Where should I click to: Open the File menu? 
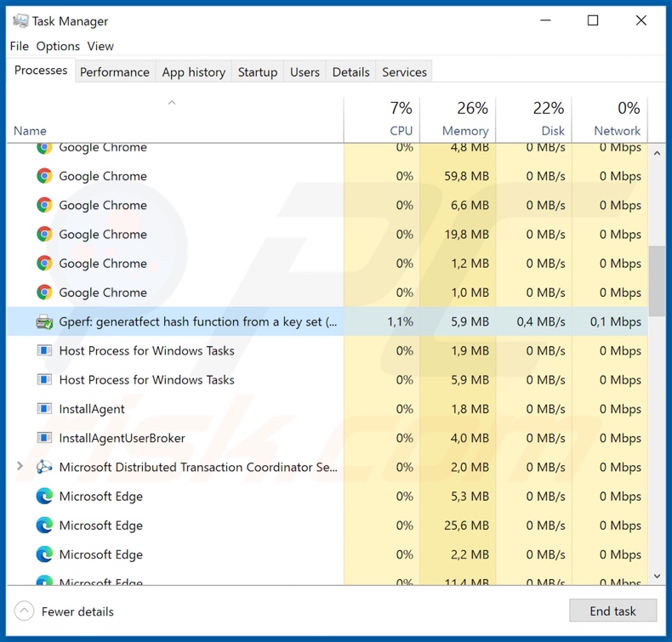pyautogui.click(x=20, y=46)
